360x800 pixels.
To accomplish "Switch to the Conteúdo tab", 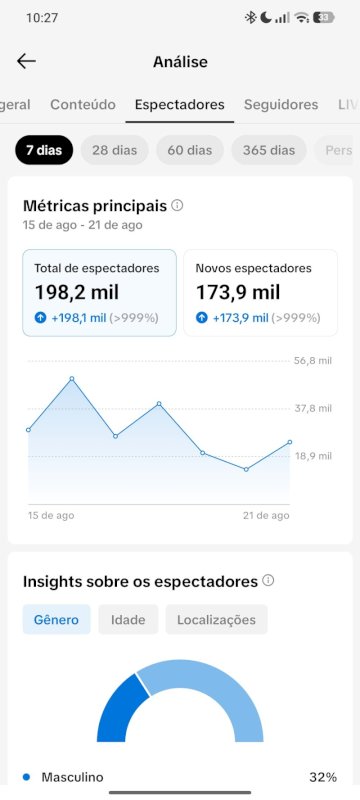I will click(83, 105).
